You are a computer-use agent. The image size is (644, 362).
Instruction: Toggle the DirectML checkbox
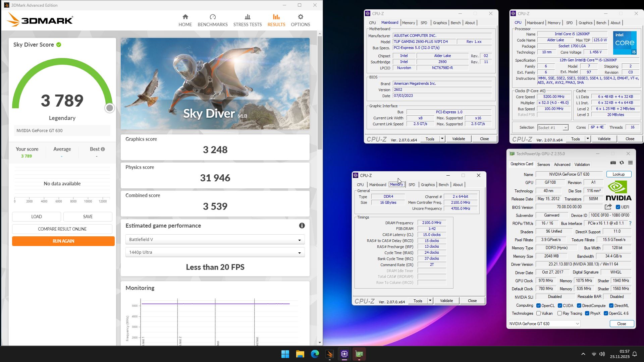611,306
